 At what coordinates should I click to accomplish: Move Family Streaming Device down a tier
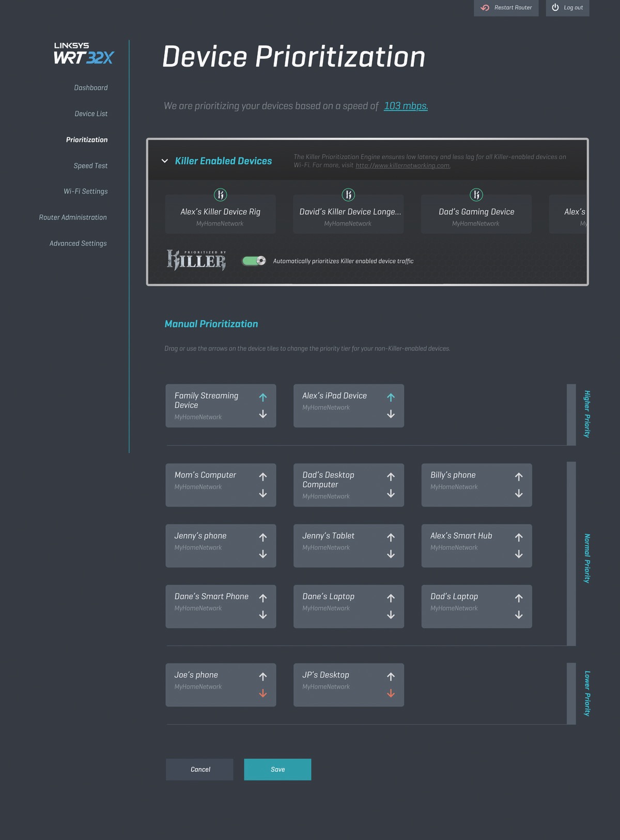tap(262, 414)
